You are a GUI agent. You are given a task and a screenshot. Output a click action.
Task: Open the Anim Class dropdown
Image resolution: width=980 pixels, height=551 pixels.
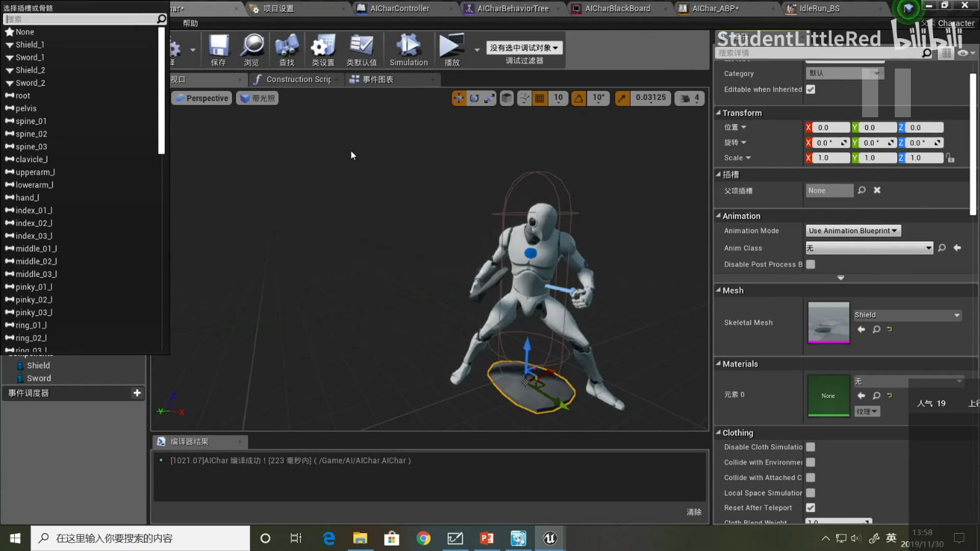[869, 248]
